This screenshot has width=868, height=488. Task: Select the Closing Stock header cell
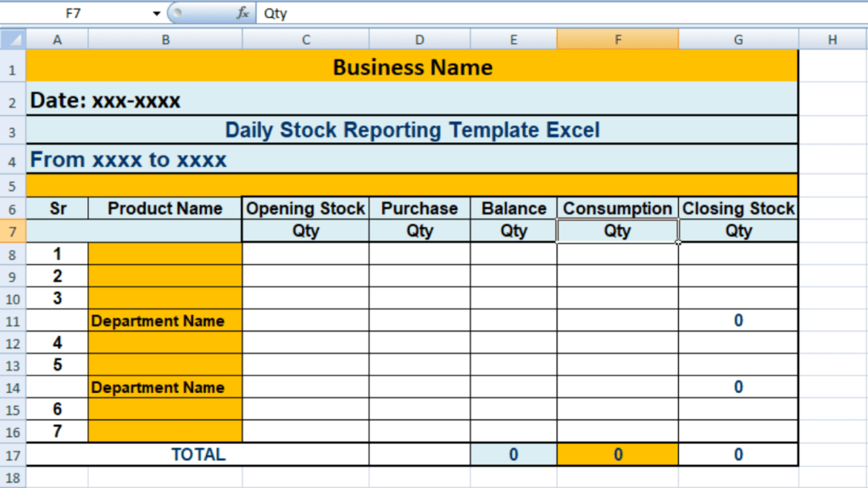[738, 208]
